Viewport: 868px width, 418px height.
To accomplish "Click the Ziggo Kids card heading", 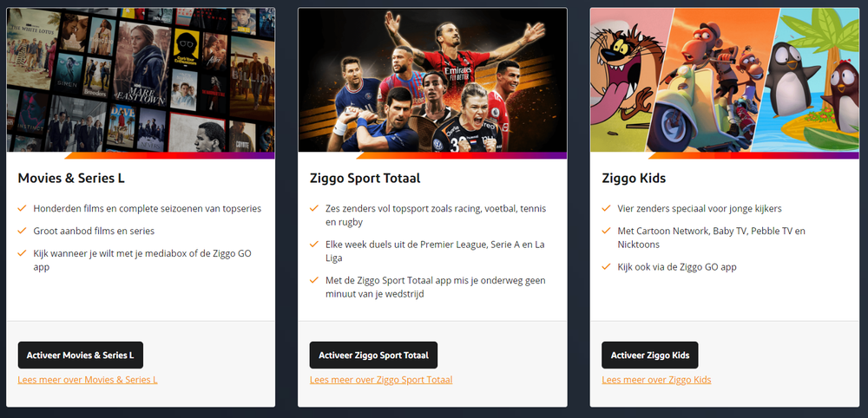I will [634, 179].
